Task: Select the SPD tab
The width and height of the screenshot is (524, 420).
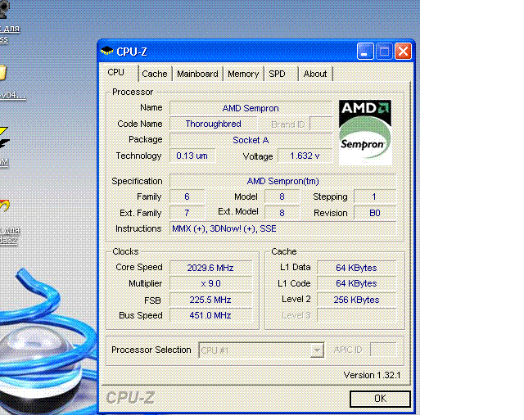Action: [x=277, y=74]
